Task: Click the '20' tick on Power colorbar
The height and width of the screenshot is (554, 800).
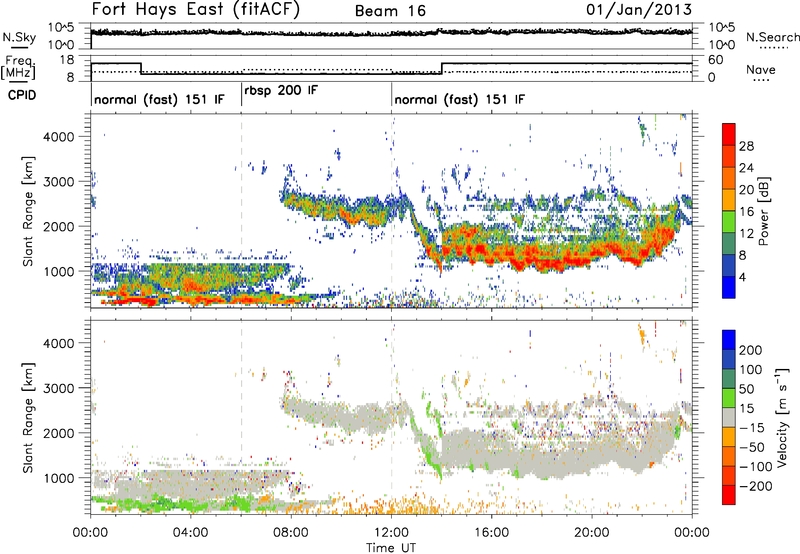Action: tap(746, 190)
